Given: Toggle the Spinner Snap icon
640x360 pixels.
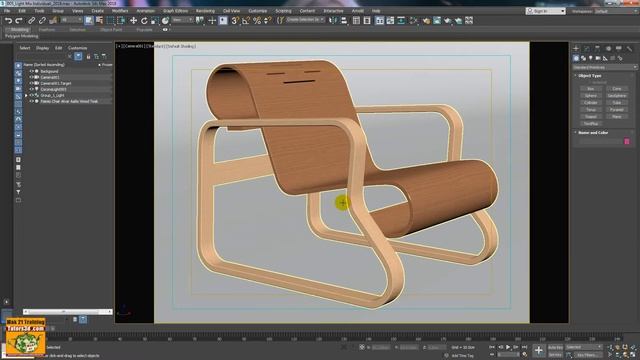Looking at the screenshot, I should (x=267, y=20).
